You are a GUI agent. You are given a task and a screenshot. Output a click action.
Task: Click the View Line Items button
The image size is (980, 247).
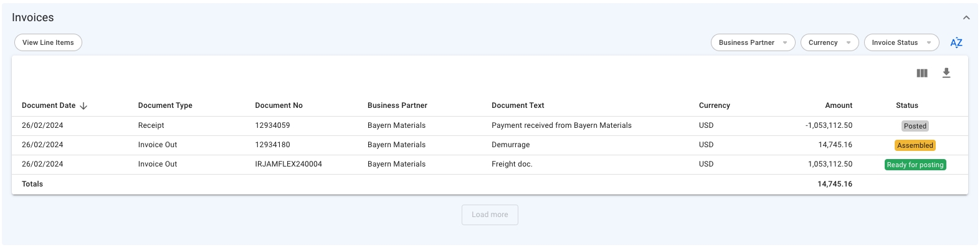point(48,42)
